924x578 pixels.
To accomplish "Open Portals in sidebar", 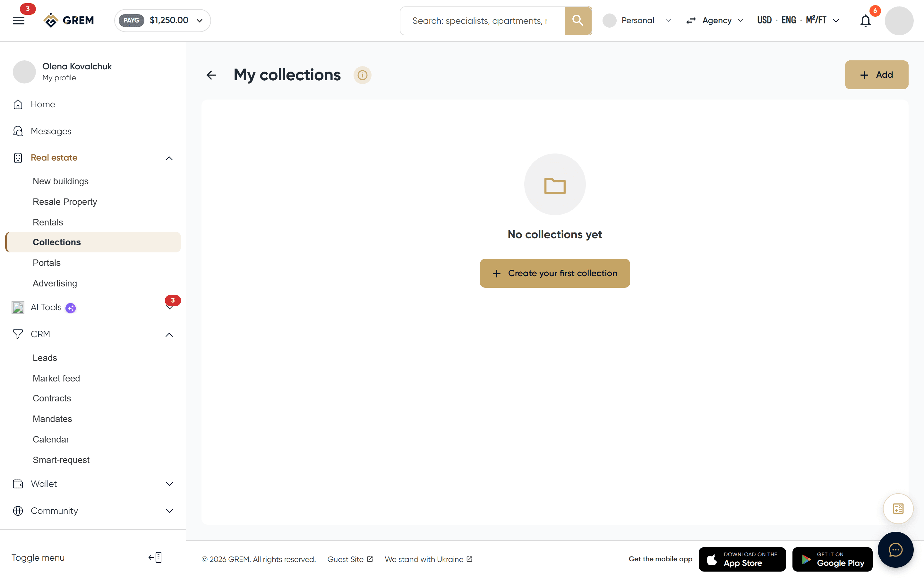I will pyautogui.click(x=47, y=263).
